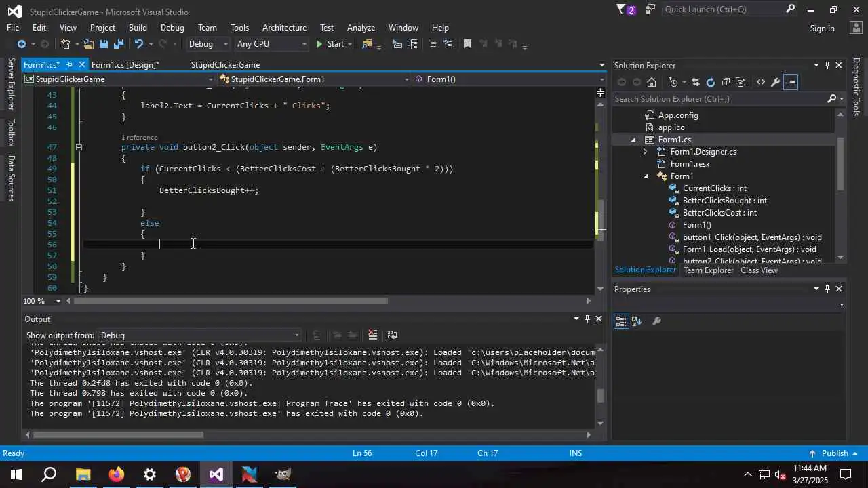
Task: Click the Find in Files toolbar icon
Action: [368, 44]
